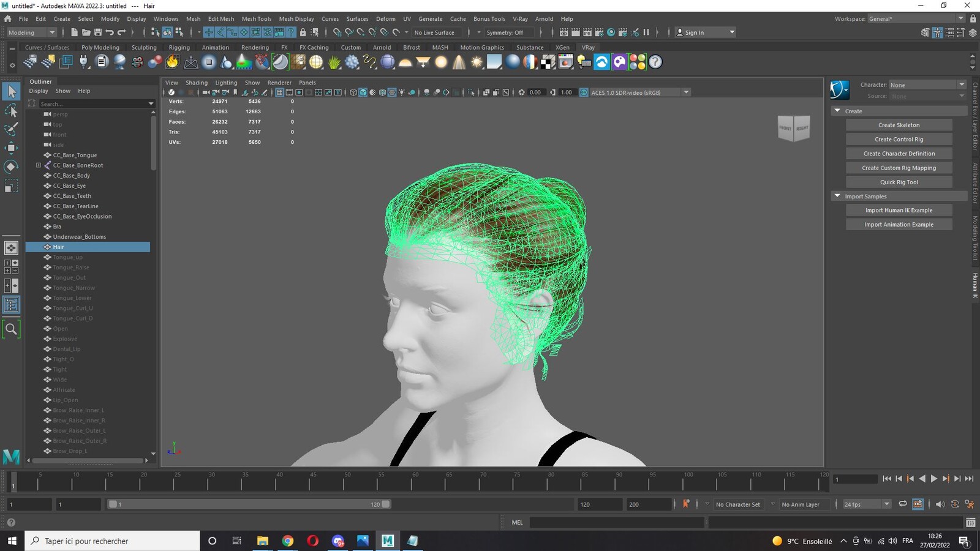Expand the CC_Base_BoneRoot node
Screen dimensions: 980x551
[39, 165]
